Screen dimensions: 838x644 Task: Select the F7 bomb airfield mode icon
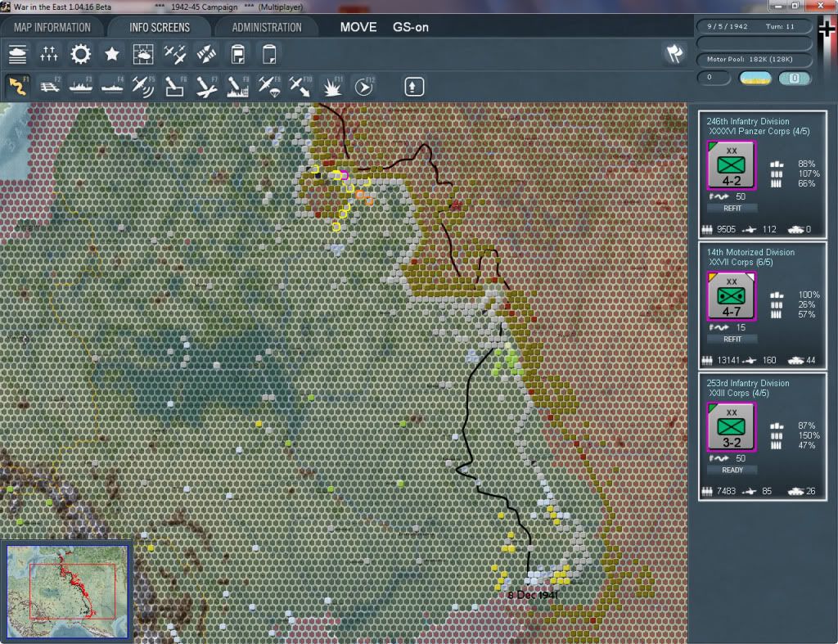click(206, 87)
